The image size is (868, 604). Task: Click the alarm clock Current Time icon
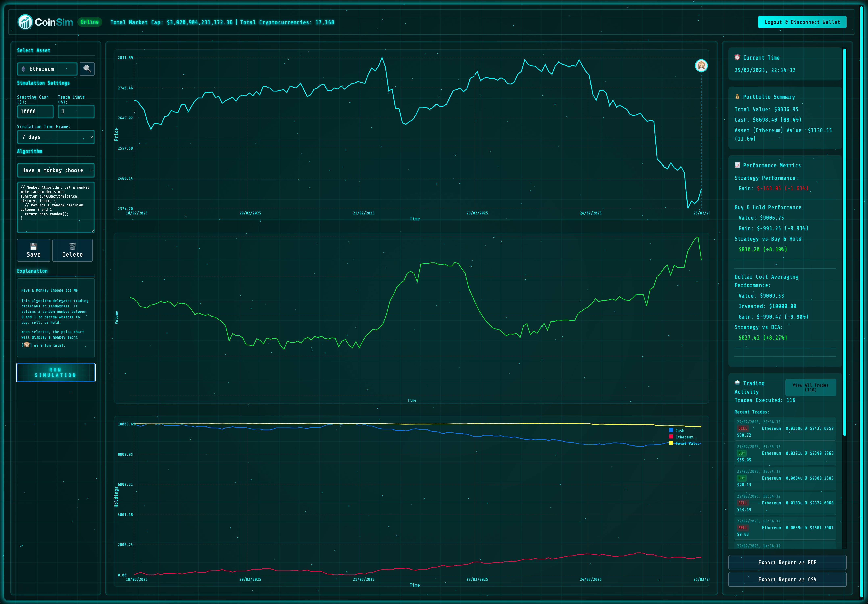click(x=737, y=57)
